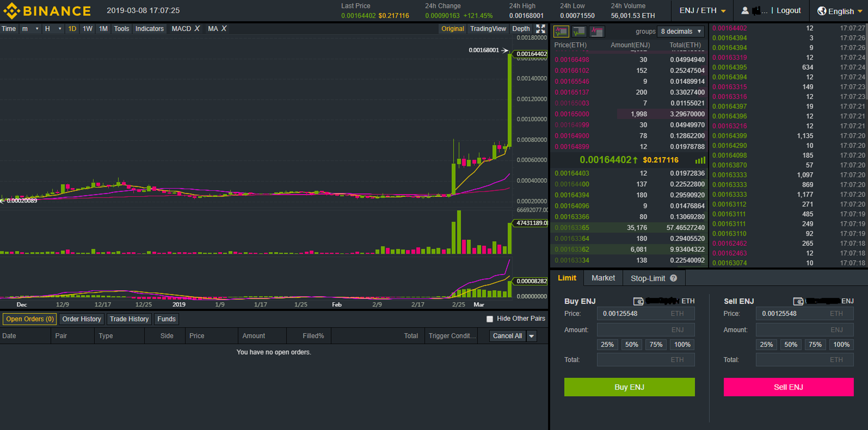Open the Indicators menu
This screenshot has width=868, height=430.
149,29
